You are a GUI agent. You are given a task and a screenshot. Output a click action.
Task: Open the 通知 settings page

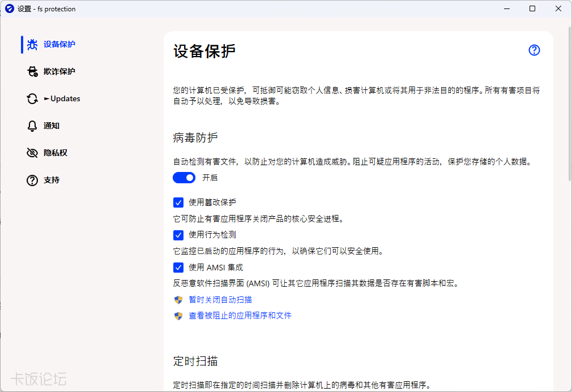[x=51, y=126]
